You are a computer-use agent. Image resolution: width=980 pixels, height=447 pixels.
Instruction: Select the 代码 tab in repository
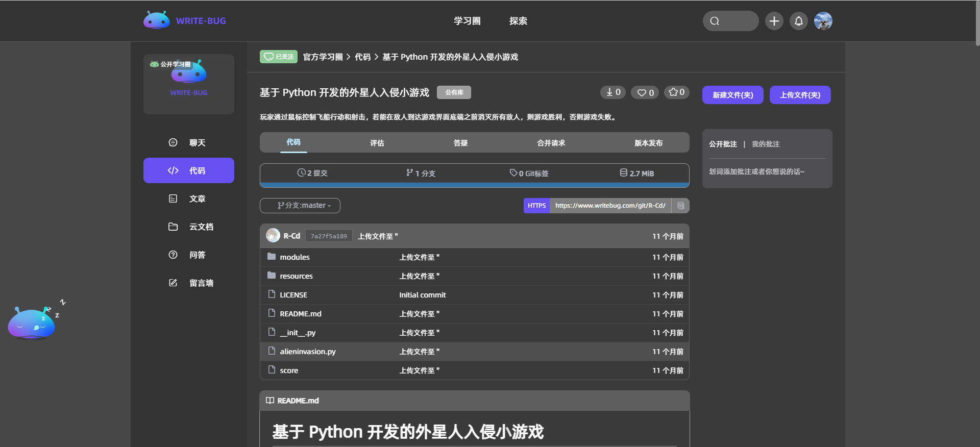point(293,142)
